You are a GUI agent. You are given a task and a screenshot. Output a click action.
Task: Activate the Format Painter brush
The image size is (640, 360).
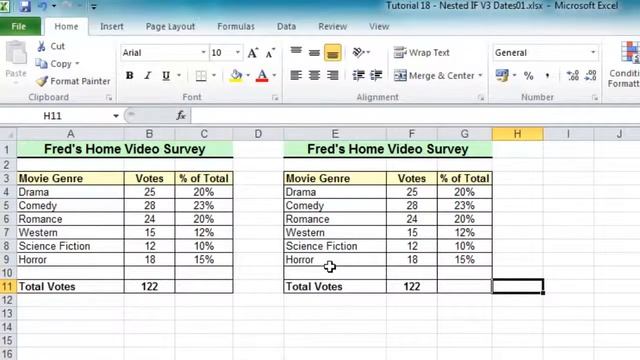pyautogui.click(x=73, y=81)
